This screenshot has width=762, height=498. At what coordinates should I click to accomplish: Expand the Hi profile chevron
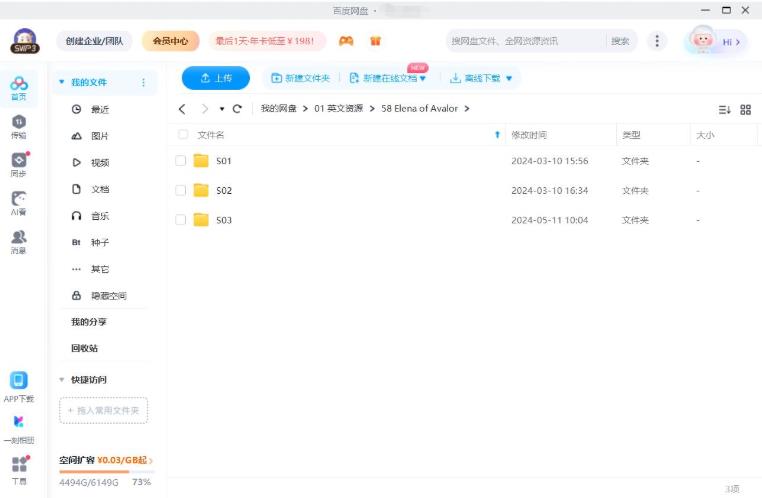coord(738,42)
